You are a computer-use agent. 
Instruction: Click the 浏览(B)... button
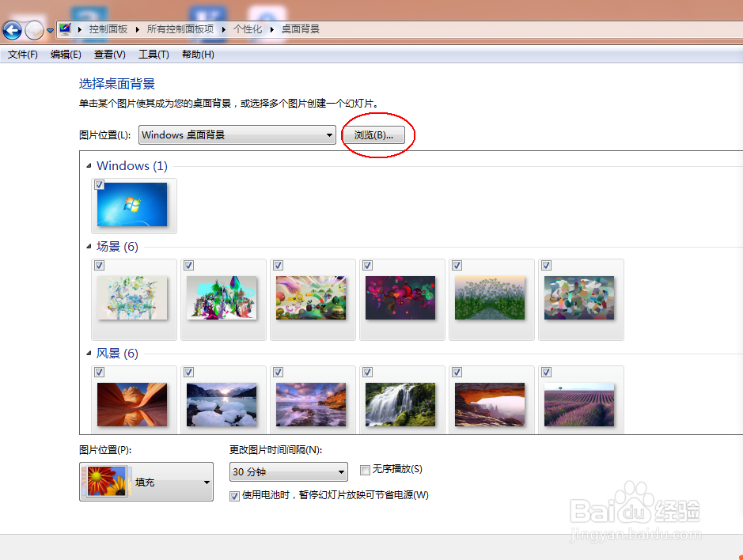(x=373, y=135)
